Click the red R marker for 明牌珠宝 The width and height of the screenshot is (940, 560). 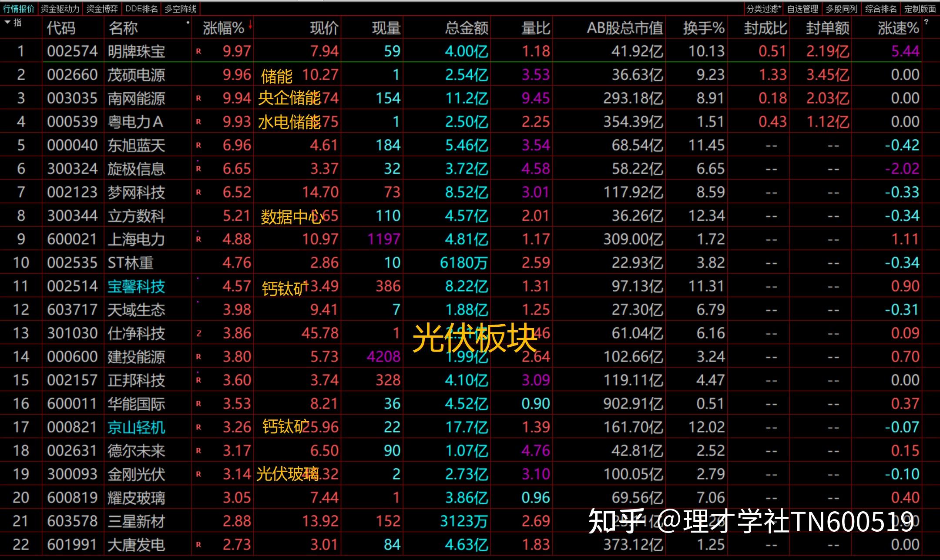pos(198,51)
